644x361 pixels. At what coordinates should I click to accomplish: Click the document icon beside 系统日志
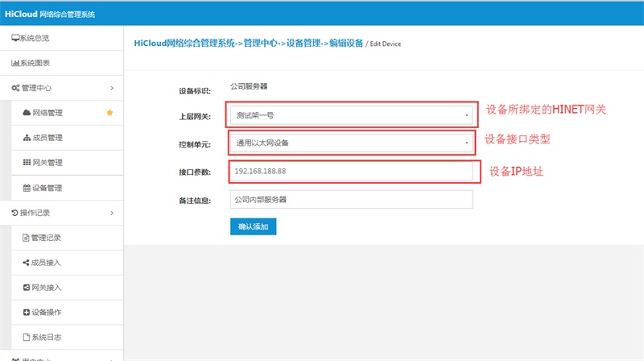point(26,337)
